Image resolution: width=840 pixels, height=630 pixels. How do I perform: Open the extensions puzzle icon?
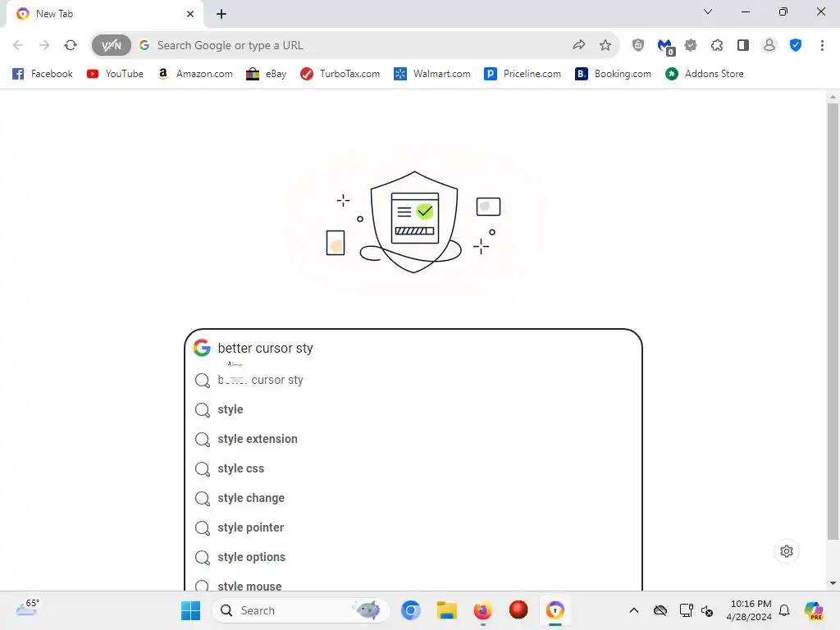click(717, 46)
